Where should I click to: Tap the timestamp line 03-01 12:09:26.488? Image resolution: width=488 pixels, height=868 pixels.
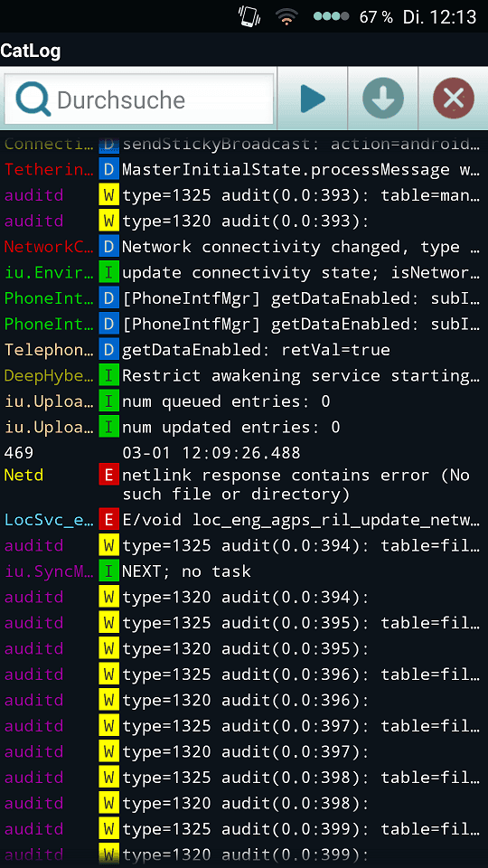(x=211, y=453)
